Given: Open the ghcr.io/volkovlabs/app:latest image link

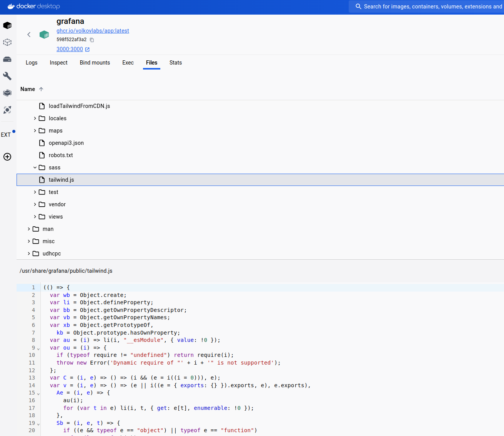Looking at the screenshot, I should point(93,30).
